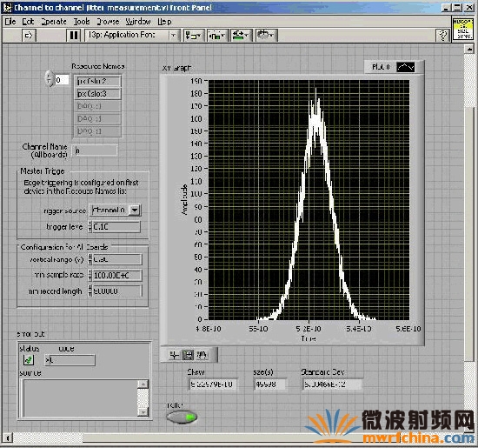Open the Distribute Objects toolbar menu
The image size is (478, 448).
(x=217, y=36)
